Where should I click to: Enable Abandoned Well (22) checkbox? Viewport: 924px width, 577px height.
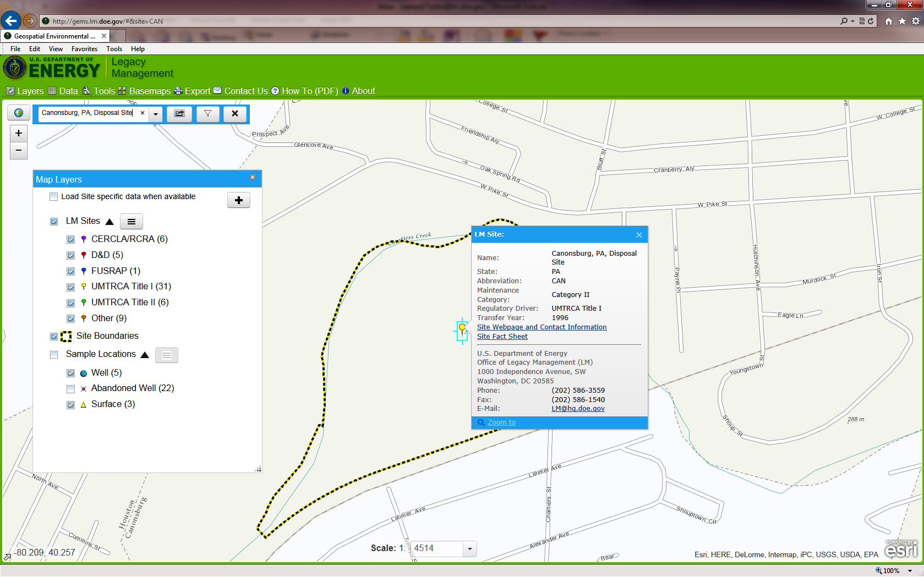point(70,389)
